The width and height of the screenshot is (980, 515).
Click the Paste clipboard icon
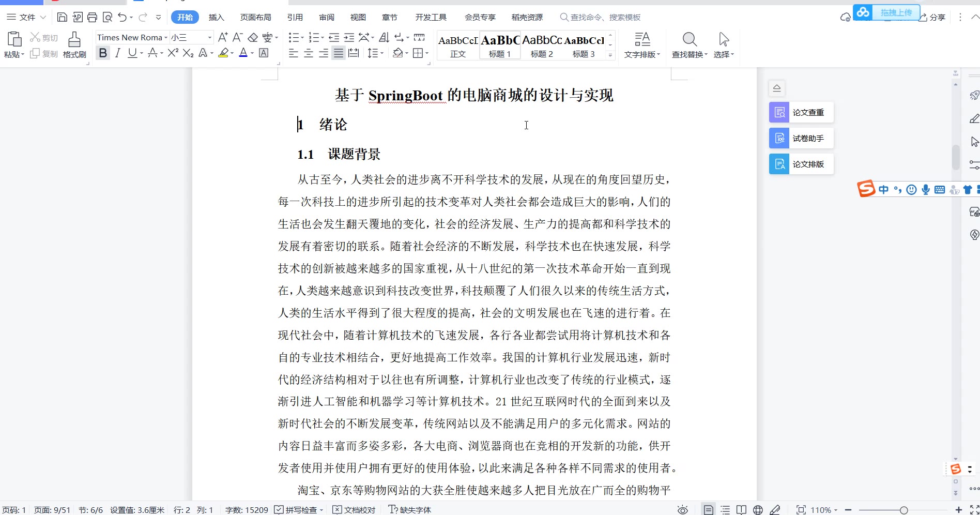(14, 39)
